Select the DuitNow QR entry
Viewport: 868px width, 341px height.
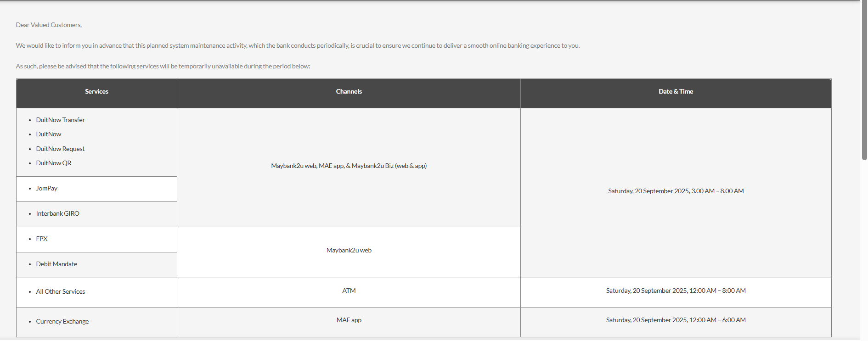54,163
